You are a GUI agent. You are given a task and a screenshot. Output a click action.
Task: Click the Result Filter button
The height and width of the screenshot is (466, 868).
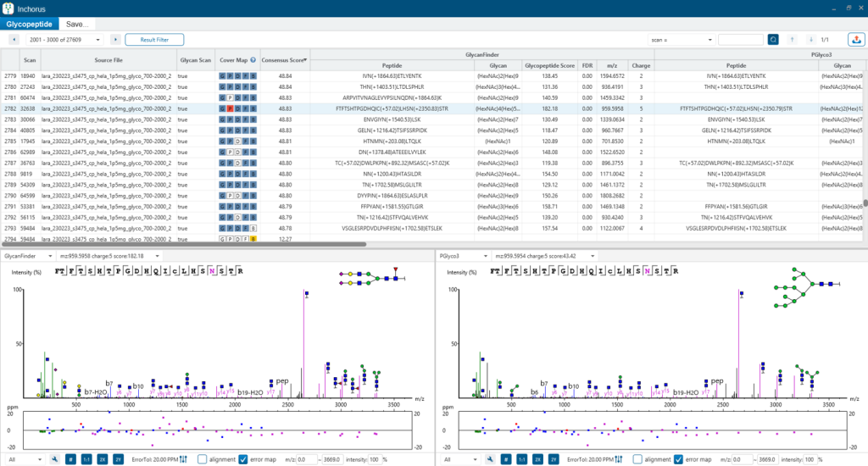tap(154, 39)
